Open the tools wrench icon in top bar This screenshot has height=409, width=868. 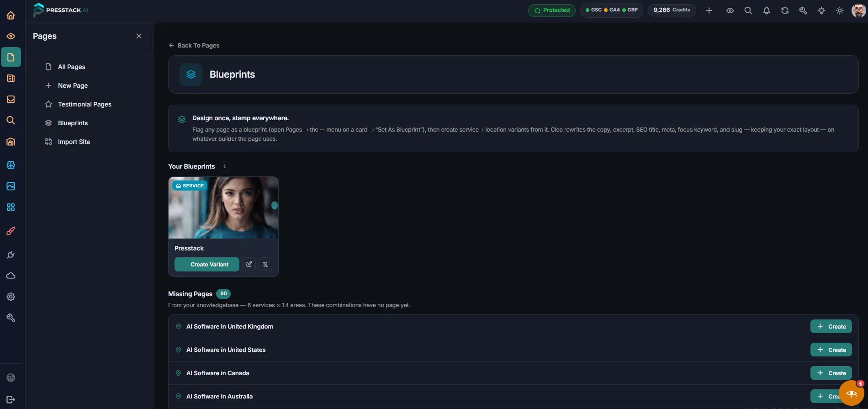(803, 11)
